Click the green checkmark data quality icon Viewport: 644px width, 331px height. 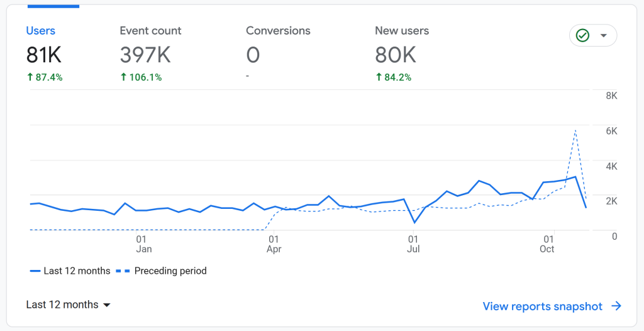tap(583, 36)
